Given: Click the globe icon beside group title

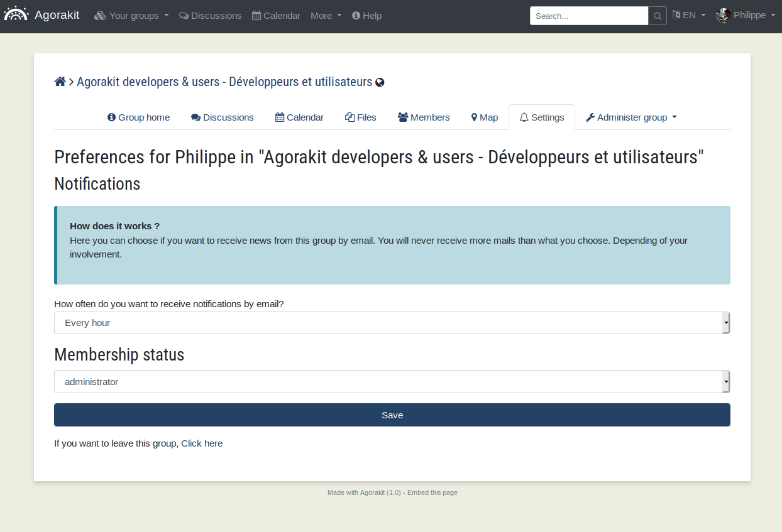Looking at the screenshot, I should pos(380,82).
